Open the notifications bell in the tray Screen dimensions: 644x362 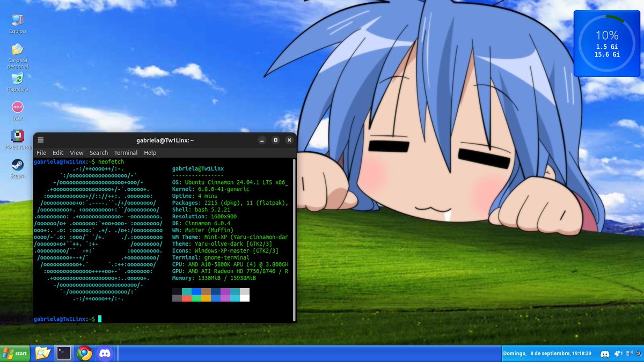(x=617, y=354)
